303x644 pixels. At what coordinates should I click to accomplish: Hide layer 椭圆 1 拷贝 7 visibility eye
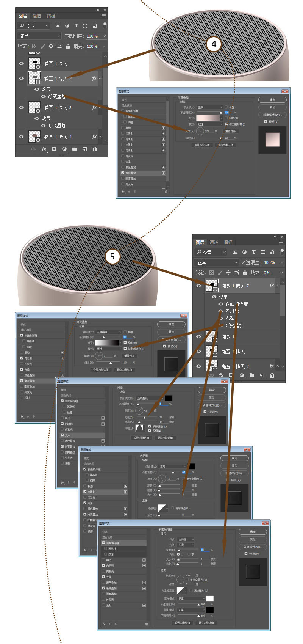(198, 286)
